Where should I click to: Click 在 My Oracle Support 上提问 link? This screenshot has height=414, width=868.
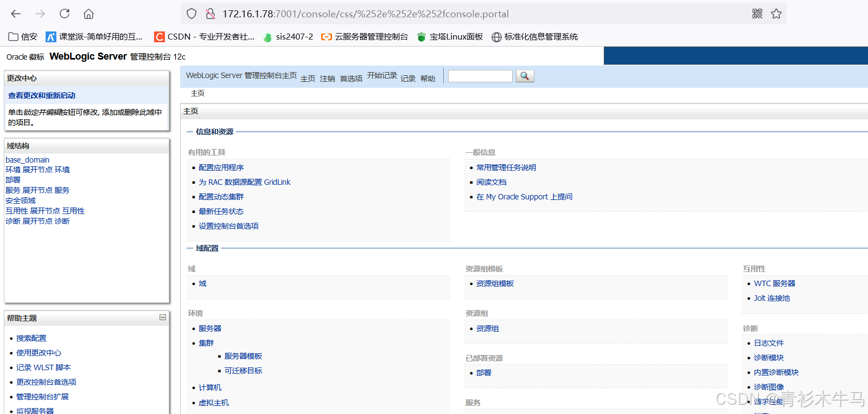525,197
